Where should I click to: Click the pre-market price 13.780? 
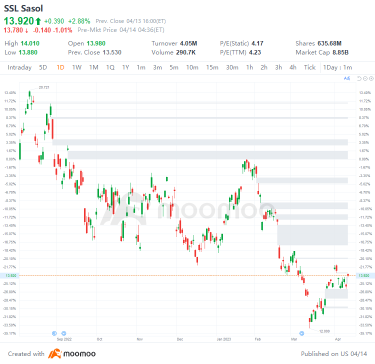(13, 30)
